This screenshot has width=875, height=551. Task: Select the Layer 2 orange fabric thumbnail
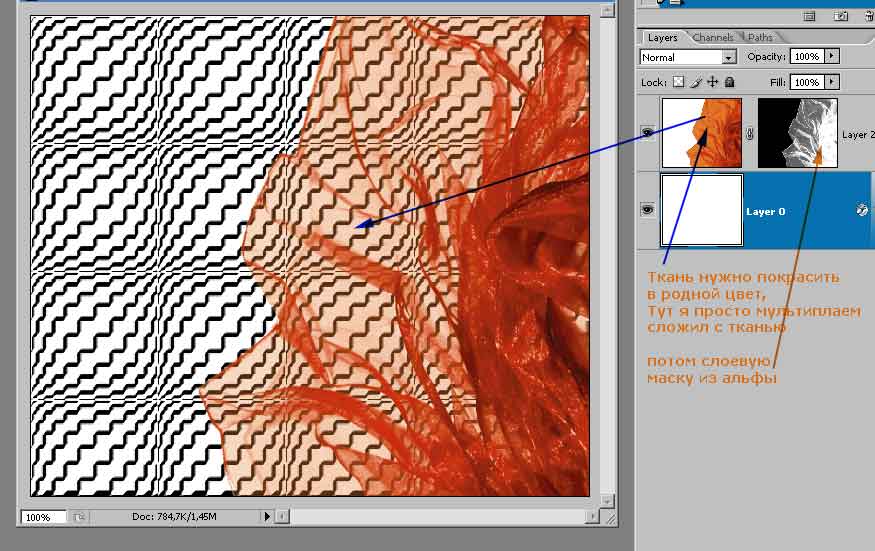pos(702,133)
